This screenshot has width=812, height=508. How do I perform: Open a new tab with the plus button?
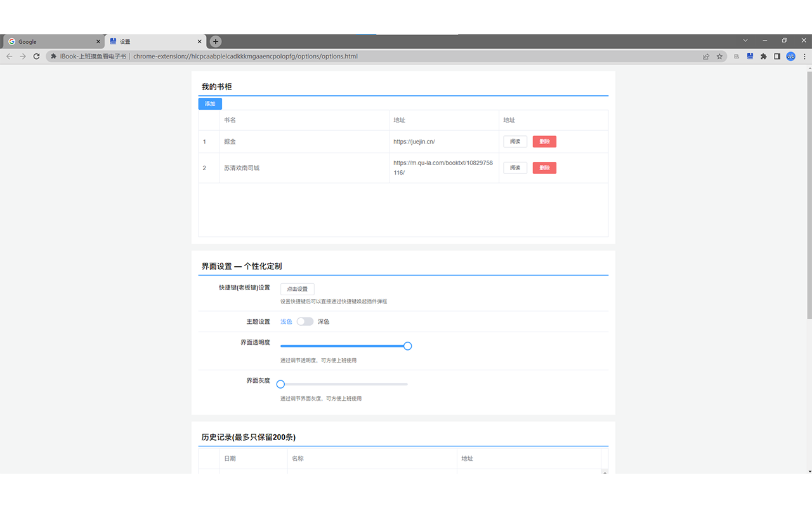tap(215, 41)
